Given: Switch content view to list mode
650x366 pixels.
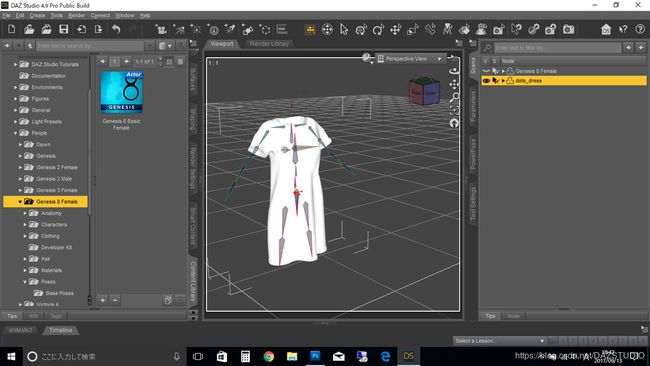Looking at the screenshot, I should (180, 61).
